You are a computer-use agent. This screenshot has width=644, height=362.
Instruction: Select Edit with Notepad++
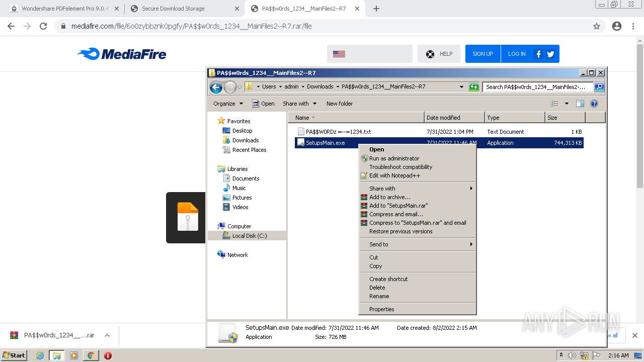point(418,175)
